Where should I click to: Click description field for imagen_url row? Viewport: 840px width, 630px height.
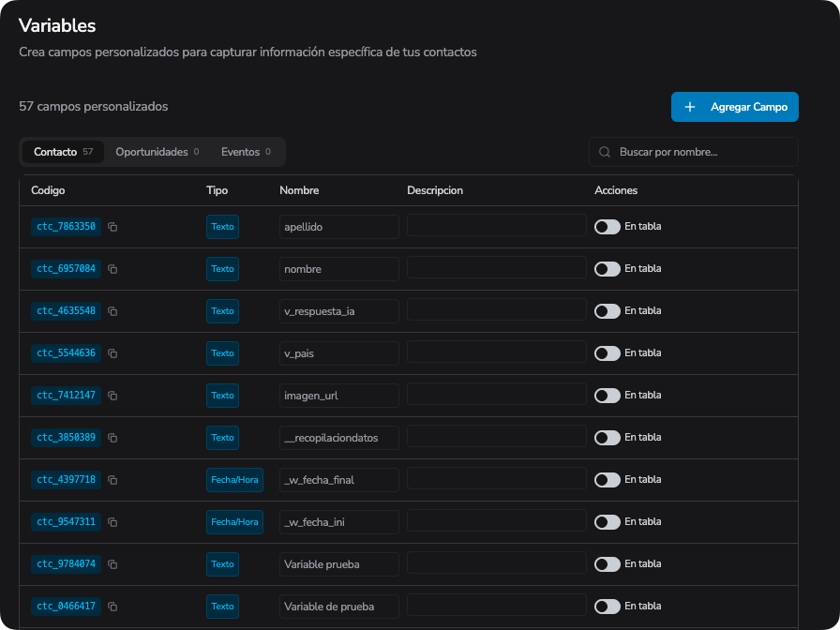click(x=497, y=394)
